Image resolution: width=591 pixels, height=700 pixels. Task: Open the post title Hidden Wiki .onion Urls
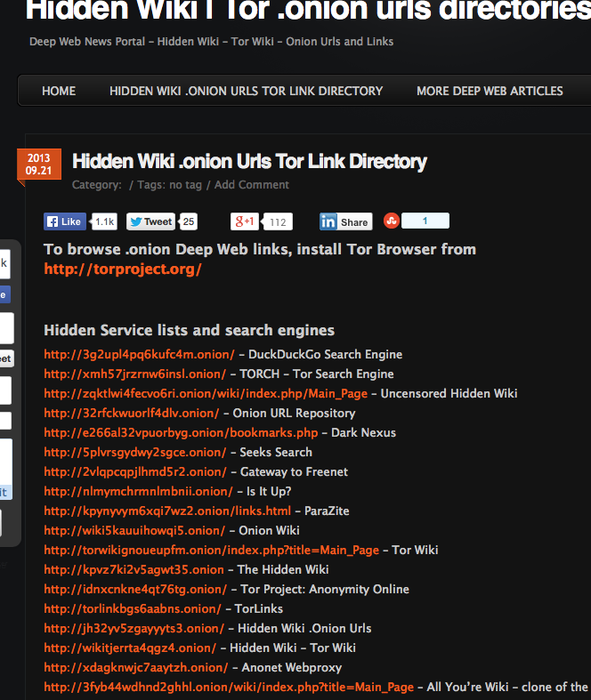coord(249,161)
